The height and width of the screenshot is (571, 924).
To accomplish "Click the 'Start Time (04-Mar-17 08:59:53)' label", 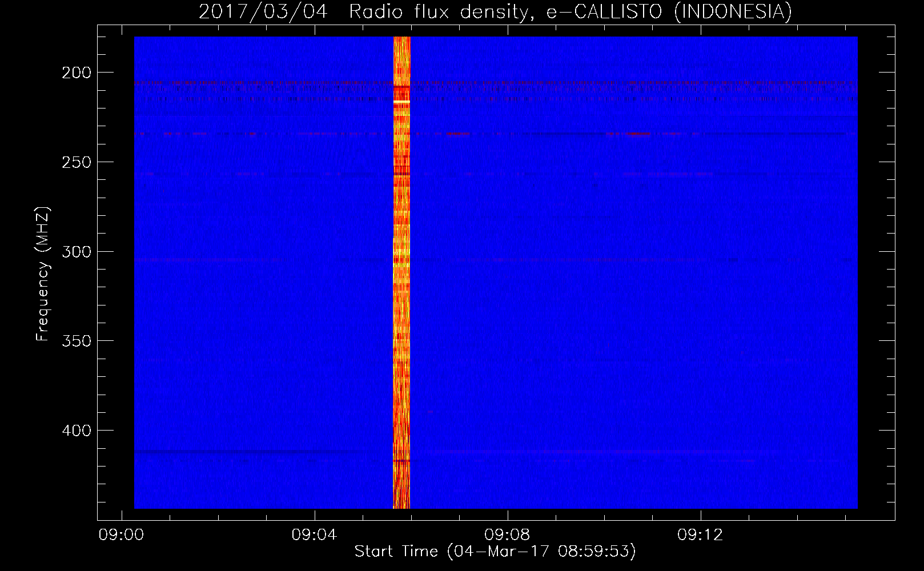I will coord(495,552).
